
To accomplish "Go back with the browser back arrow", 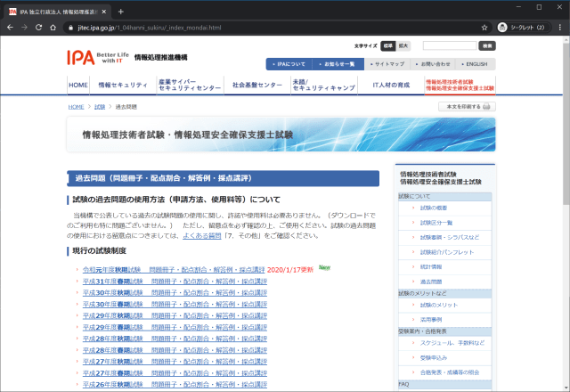I will click(x=10, y=28).
